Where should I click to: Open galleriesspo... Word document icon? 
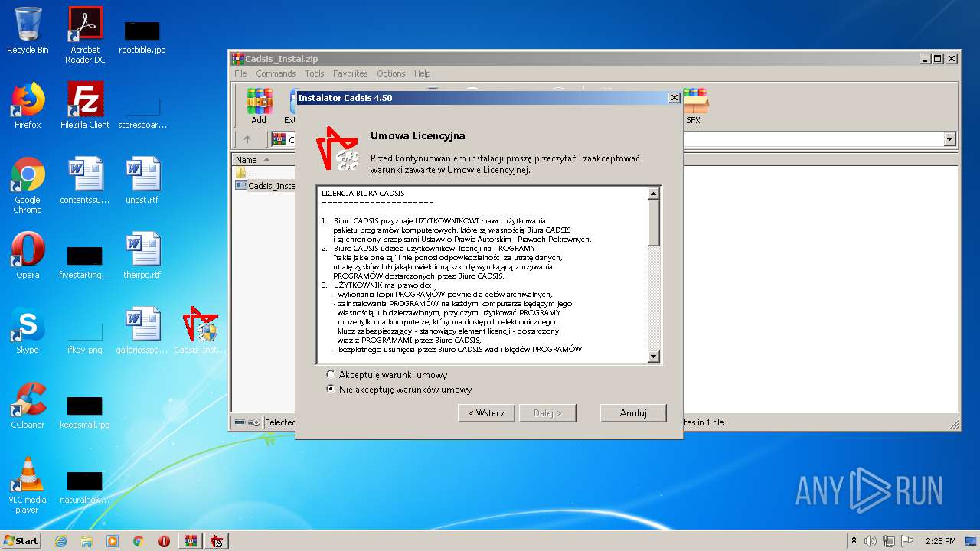[x=142, y=331]
